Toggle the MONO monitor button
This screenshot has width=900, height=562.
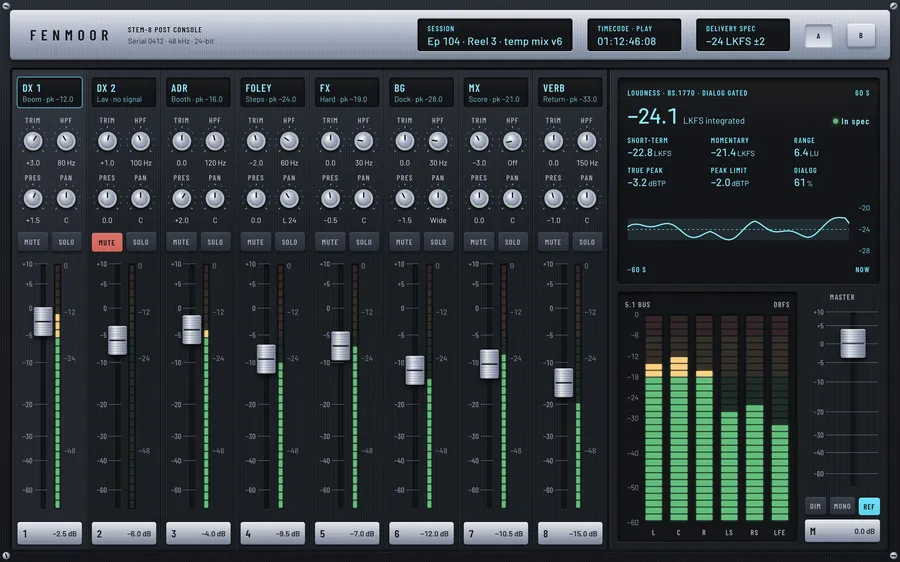[842, 506]
